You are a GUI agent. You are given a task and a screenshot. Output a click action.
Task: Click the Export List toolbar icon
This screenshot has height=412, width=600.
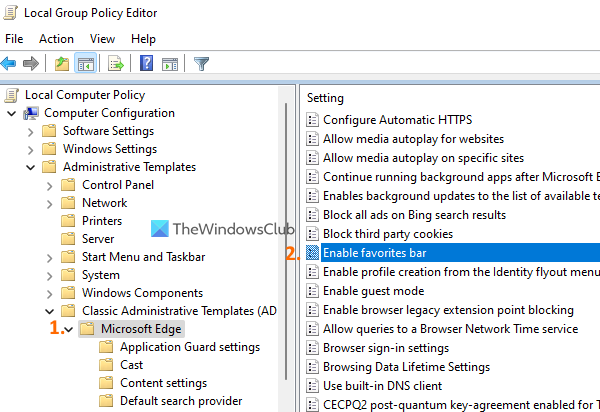tap(116, 64)
